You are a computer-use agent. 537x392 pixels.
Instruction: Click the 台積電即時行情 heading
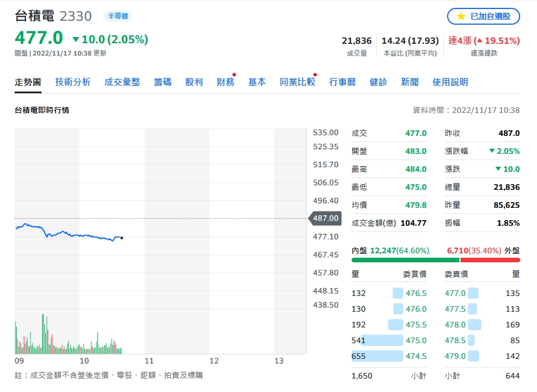point(42,110)
